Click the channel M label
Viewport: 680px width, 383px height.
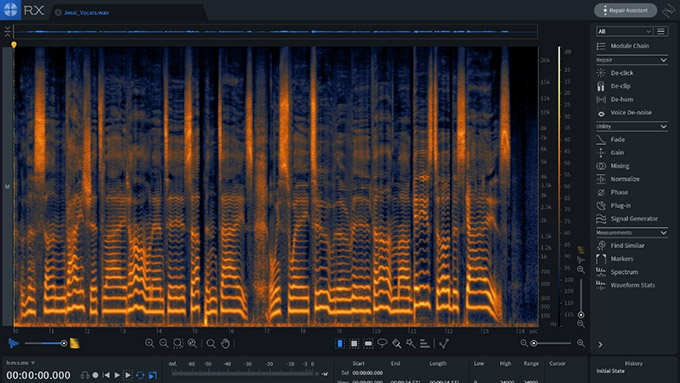click(x=7, y=187)
